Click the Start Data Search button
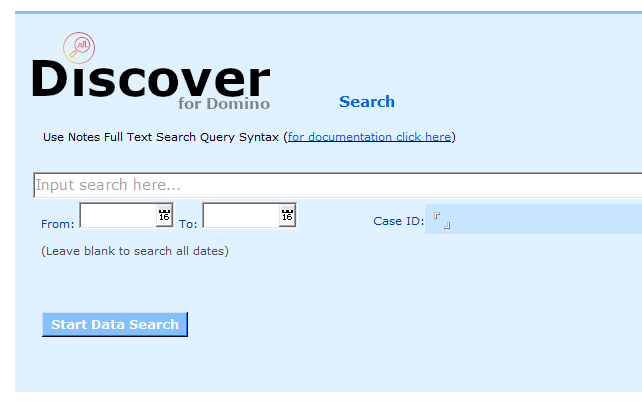Image resolution: width=642 pixels, height=401 pixels. coord(115,324)
